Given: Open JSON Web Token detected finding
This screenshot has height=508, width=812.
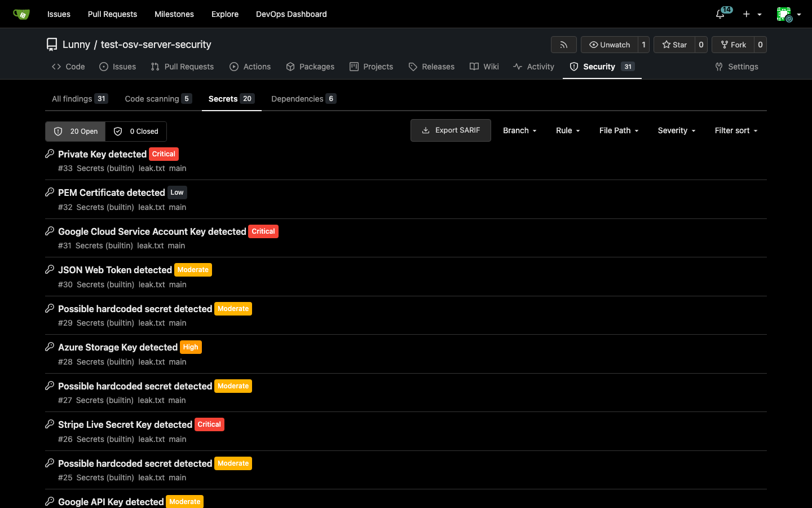Looking at the screenshot, I should [115, 270].
